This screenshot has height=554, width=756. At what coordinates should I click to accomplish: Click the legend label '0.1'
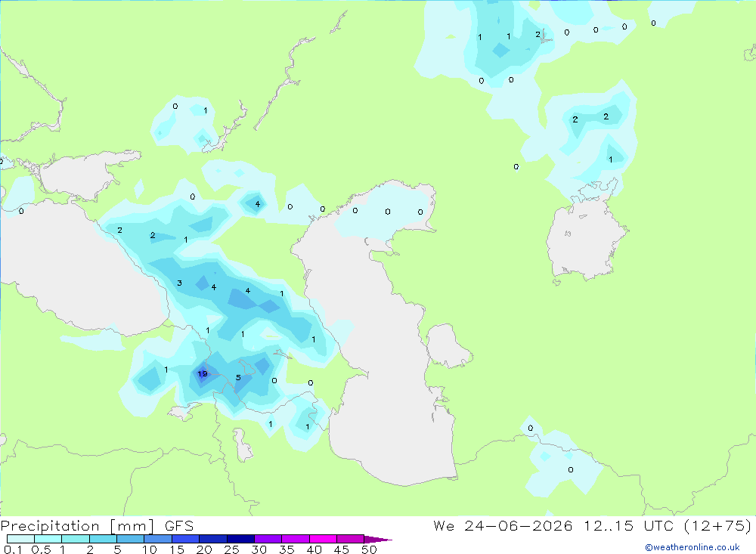tap(13, 549)
